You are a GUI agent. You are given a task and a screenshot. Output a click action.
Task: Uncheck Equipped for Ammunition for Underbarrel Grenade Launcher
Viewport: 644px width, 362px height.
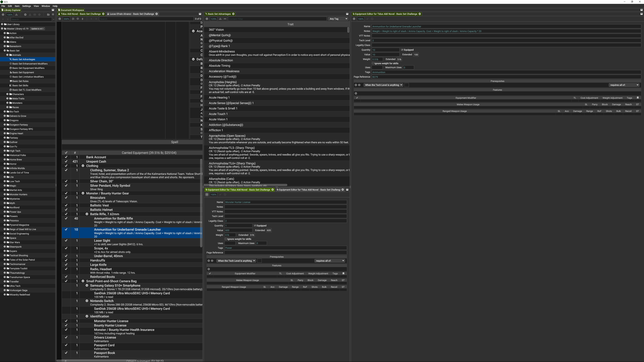(x=402, y=50)
